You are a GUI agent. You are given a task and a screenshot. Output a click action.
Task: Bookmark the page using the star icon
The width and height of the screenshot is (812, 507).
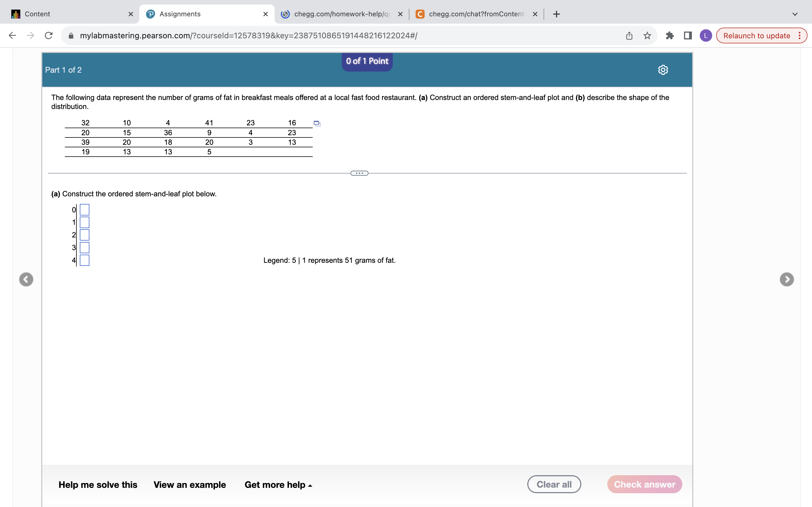coord(646,35)
